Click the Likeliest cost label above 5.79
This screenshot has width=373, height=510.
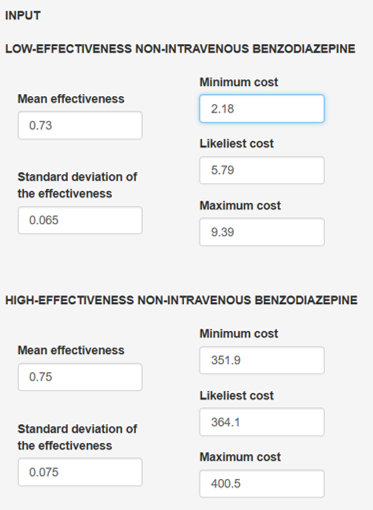pos(237,144)
